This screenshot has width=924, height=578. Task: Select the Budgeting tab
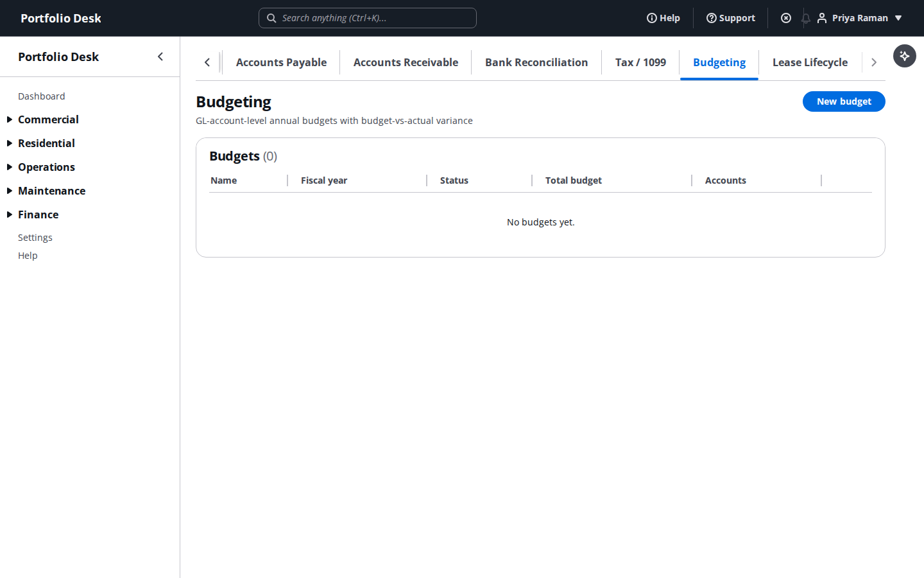point(719,62)
